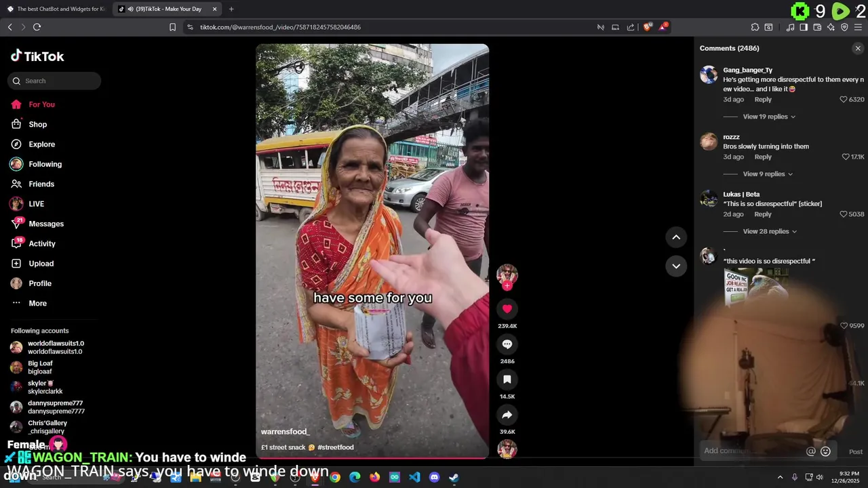Expand View 28 replies

tap(769, 232)
